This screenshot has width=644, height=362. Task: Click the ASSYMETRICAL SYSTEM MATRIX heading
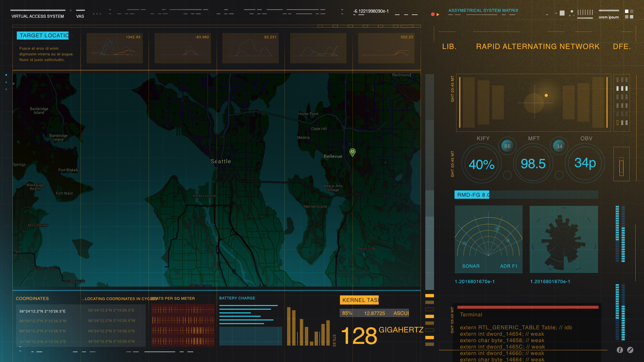coord(483,10)
